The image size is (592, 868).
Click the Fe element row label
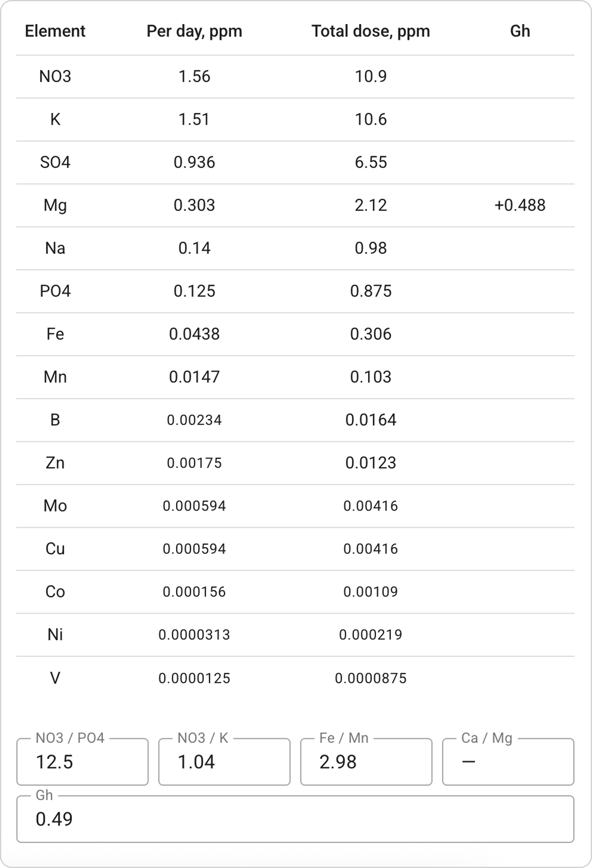[x=55, y=334]
